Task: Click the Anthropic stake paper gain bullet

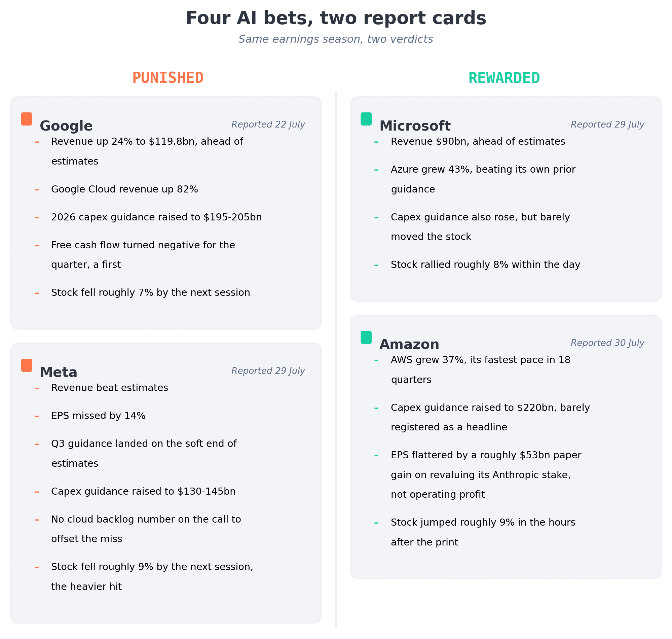Action: coord(486,475)
